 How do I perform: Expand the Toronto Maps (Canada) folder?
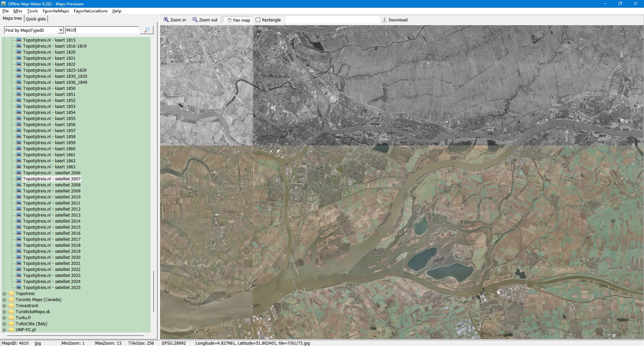tap(4, 300)
